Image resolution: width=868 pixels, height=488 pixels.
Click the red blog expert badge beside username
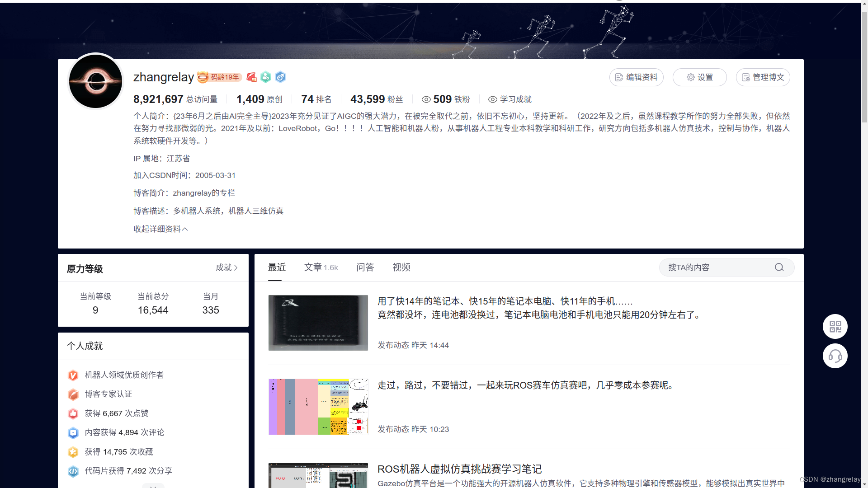(x=252, y=77)
